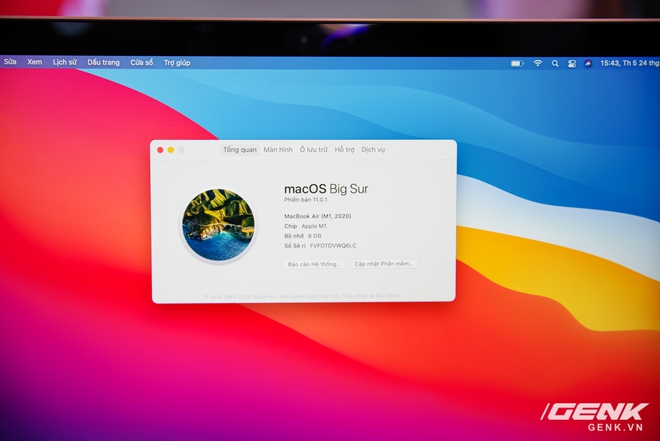Open the Dấu trang menu

104,62
